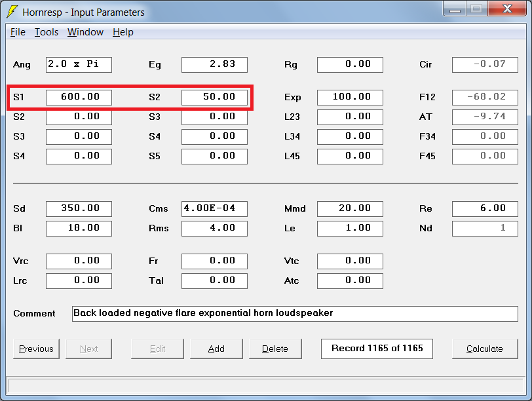Click the F45 field
Screen dimensions: 532x401
click(x=485, y=157)
